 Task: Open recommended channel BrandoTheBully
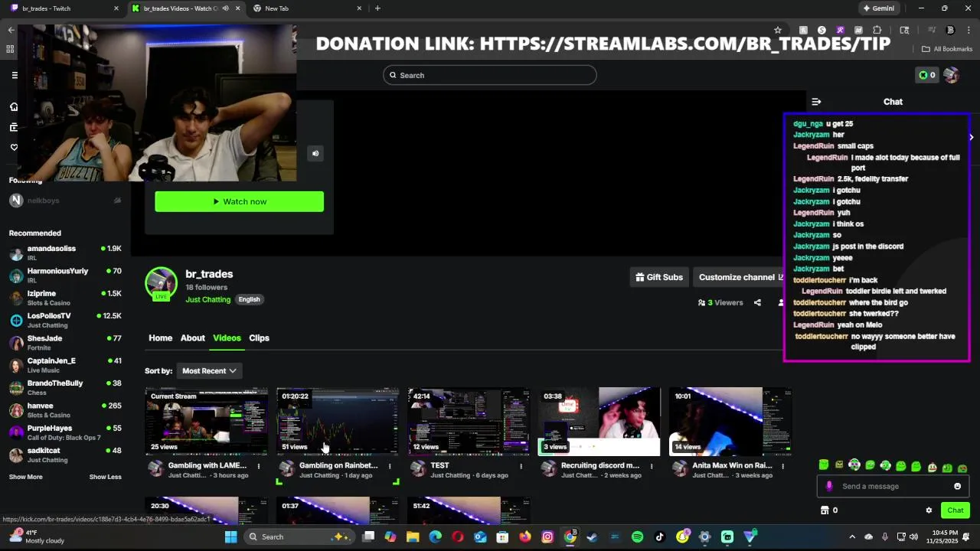coord(65,388)
